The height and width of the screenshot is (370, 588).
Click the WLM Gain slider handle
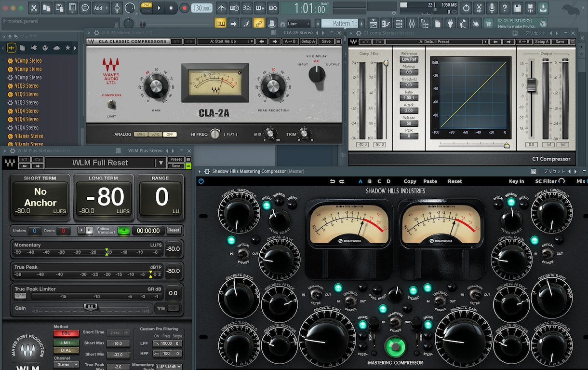pyautogui.click(x=90, y=306)
